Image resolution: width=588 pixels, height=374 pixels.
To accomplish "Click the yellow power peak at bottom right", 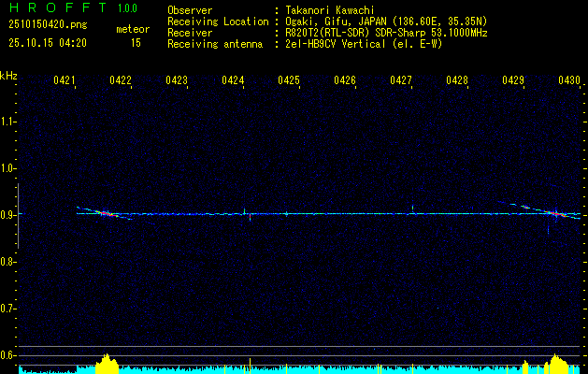I will click(559, 364).
